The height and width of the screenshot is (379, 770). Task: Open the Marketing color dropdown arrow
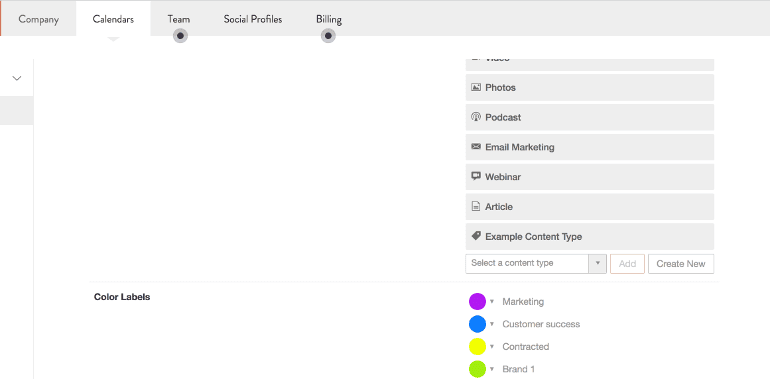coord(492,301)
